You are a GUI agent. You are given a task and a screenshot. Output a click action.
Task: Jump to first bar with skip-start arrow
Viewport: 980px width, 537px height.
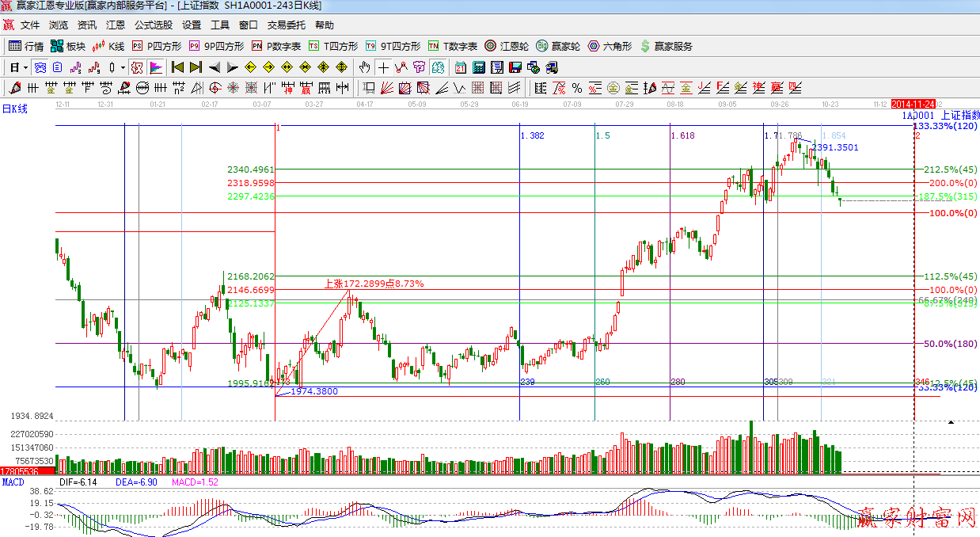point(177,67)
